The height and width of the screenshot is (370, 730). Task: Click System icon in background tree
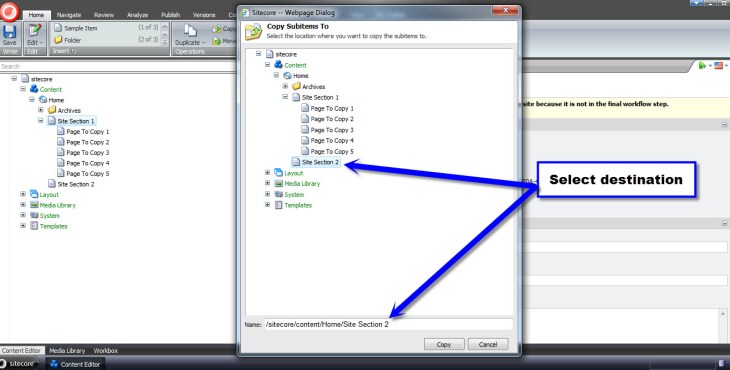[x=34, y=215]
